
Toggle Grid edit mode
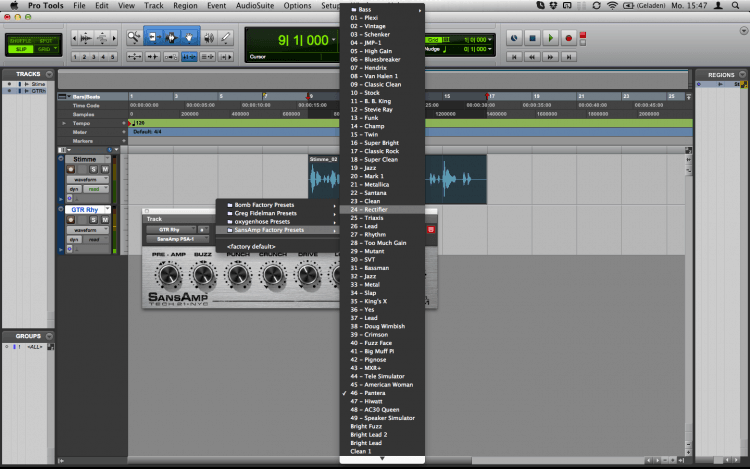(46, 49)
